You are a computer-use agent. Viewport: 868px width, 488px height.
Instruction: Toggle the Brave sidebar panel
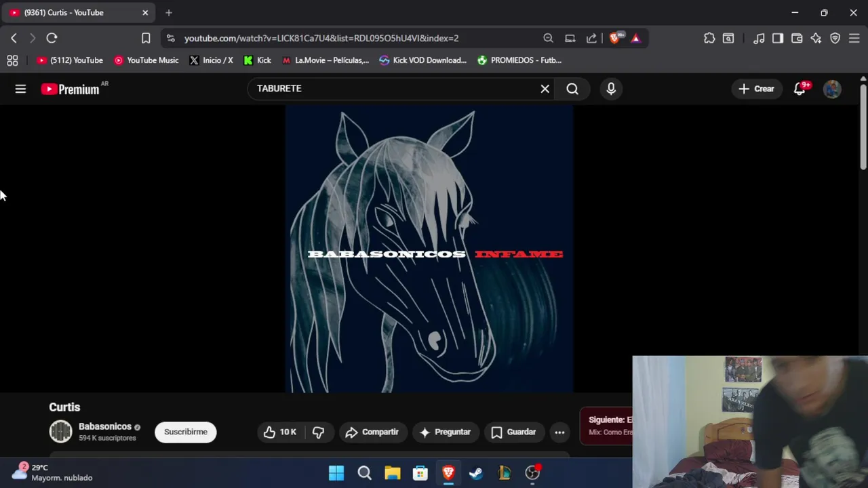click(778, 38)
